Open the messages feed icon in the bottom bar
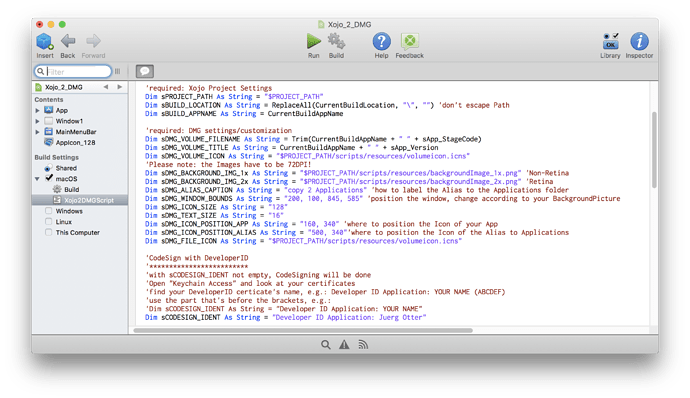This screenshot has width=690, height=398. [363, 345]
